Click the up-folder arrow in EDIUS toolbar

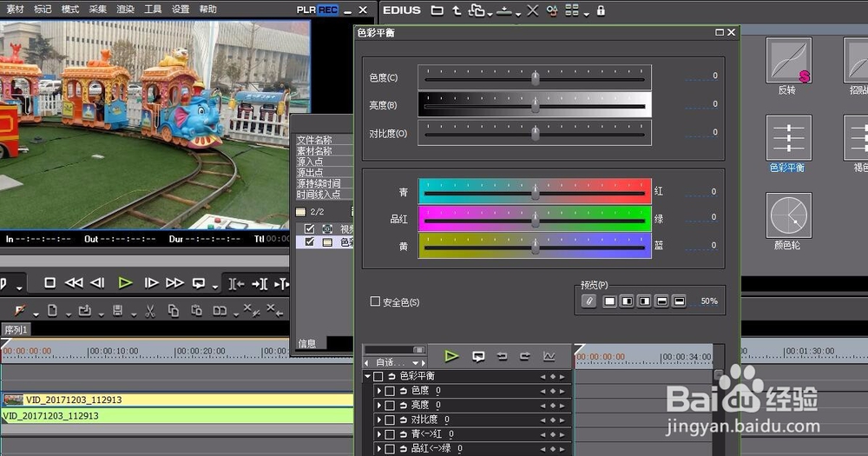tap(457, 10)
